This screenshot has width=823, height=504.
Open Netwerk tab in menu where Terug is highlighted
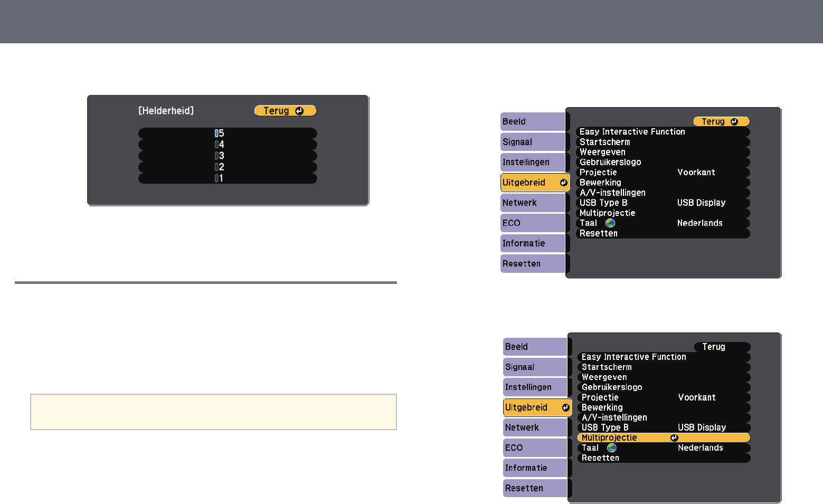(533, 203)
